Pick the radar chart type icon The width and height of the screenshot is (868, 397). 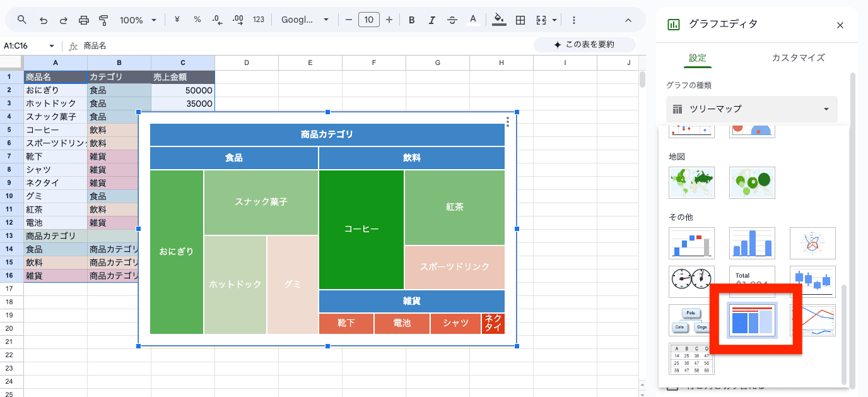coord(812,243)
